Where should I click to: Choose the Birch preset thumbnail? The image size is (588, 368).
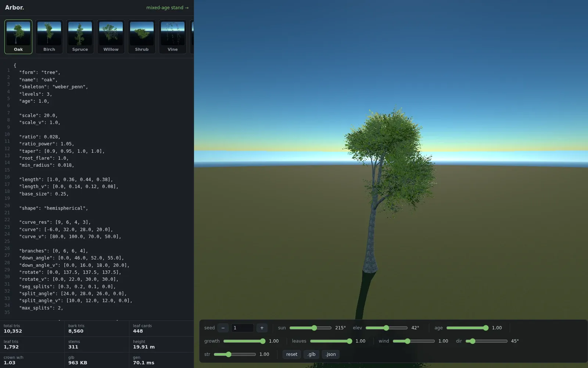pos(49,37)
